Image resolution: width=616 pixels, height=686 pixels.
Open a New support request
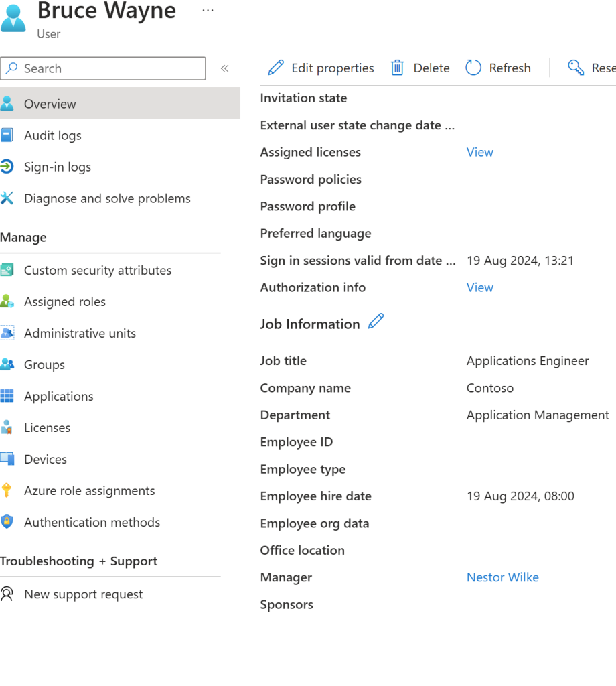click(x=83, y=594)
